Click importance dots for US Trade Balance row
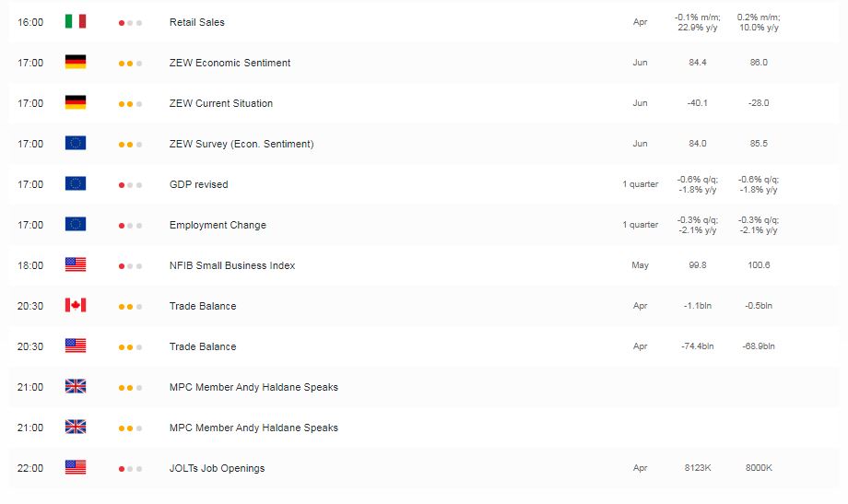The image size is (848, 504). [x=130, y=347]
